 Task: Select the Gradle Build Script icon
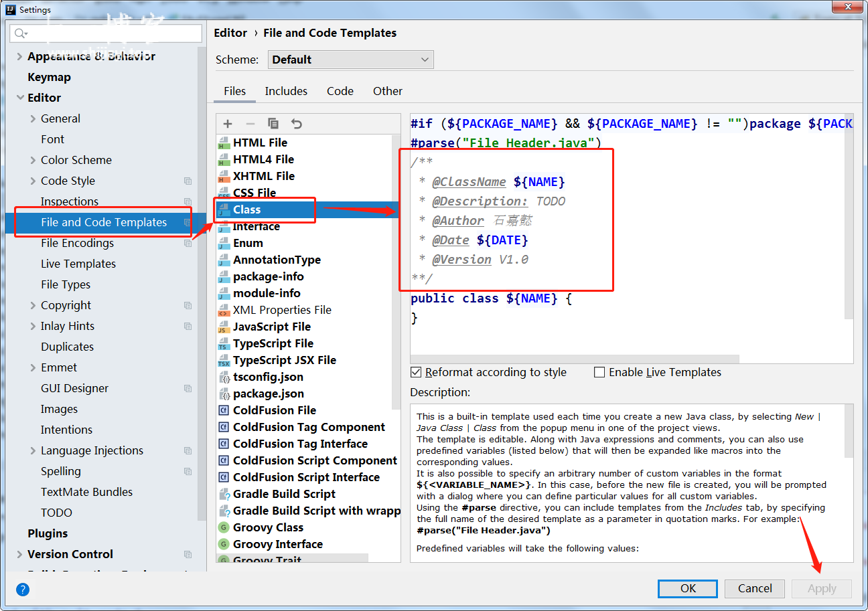click(224, 494)
